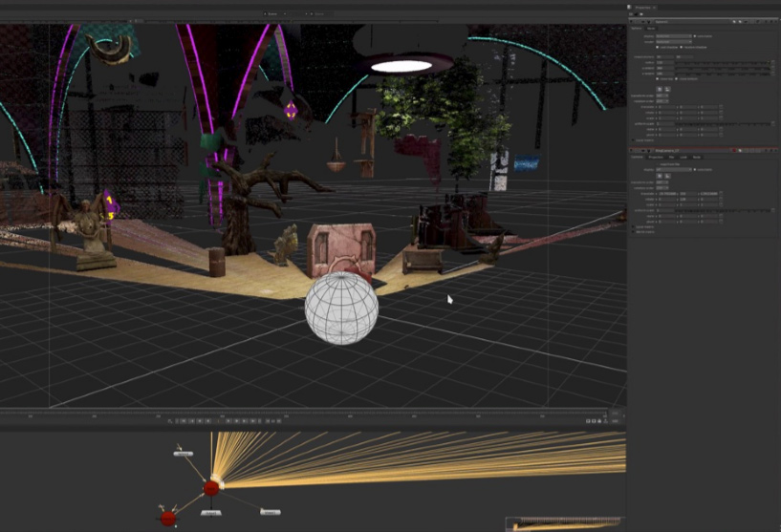Screen dimensions: 781x532
Task: Open the rotation order dropdown in upper panel
Action: click(x=662, y=101)
